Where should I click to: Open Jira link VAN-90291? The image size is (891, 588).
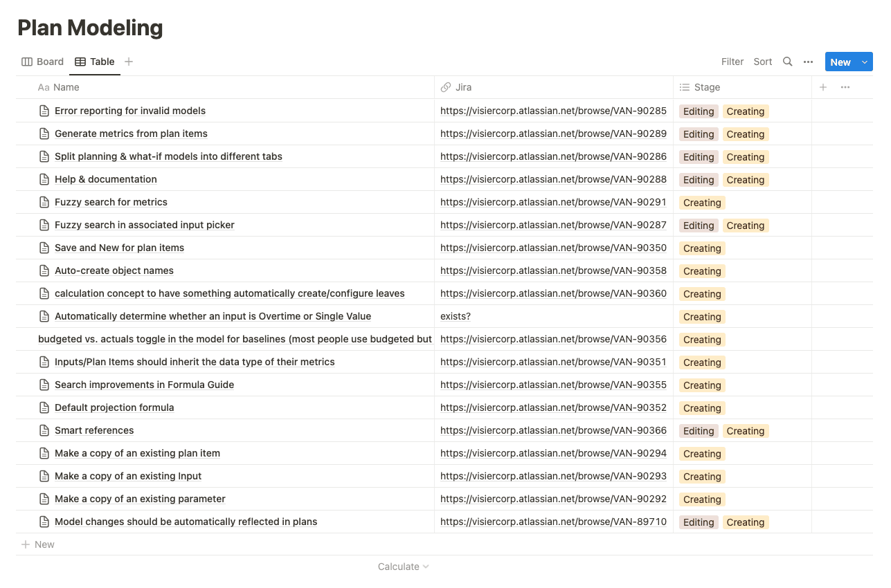pyautogui.click(x=553, y=202)
